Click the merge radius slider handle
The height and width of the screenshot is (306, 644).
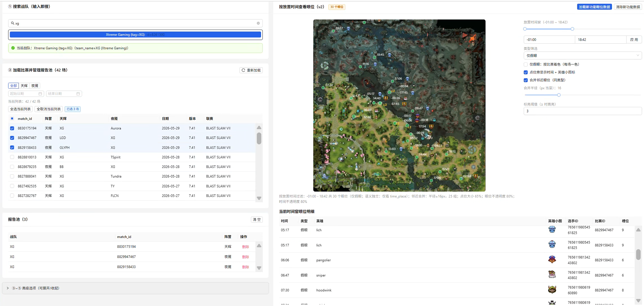point(559,95)
